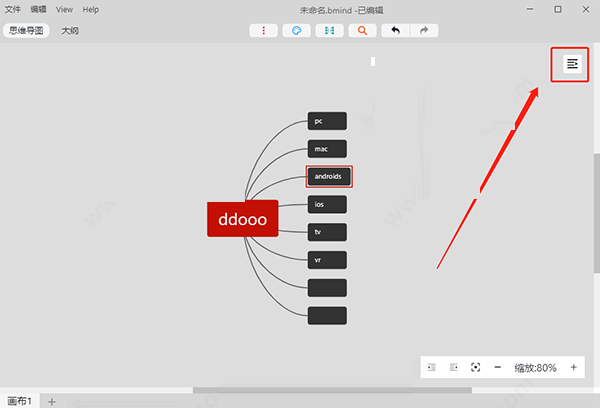Select the bottom-most empty node
Viewport: 600px width, 408px height.
coord(327,315)
